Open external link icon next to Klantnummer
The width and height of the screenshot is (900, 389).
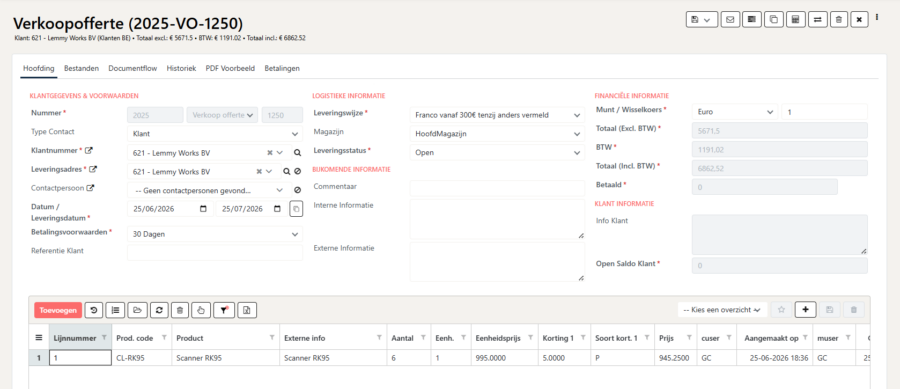tap(88, 151)
